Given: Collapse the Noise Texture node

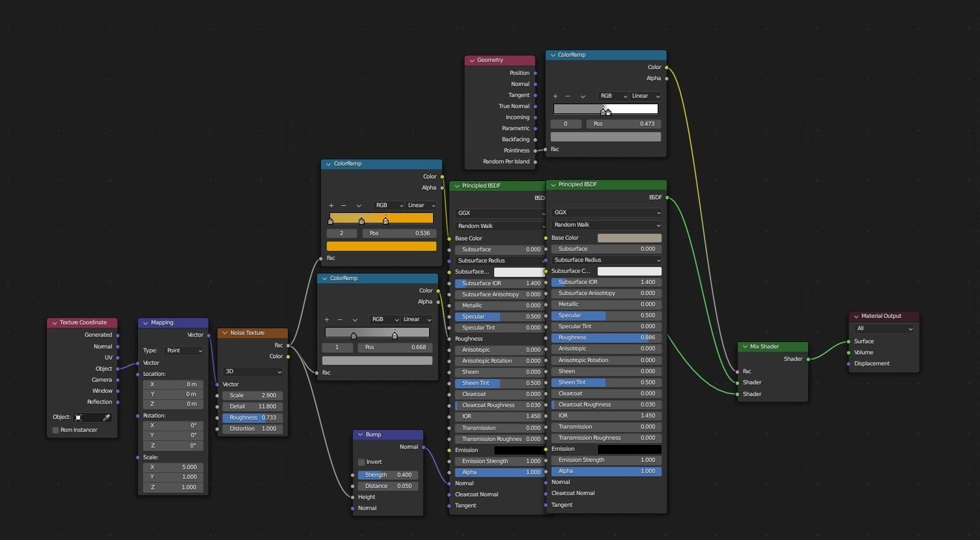Looking at the screenshot, I should pos(225,333).
